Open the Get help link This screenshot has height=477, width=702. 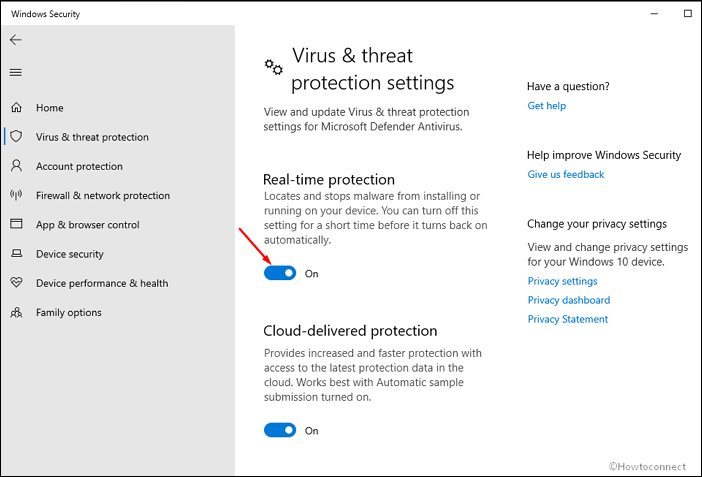coord(546,106)
